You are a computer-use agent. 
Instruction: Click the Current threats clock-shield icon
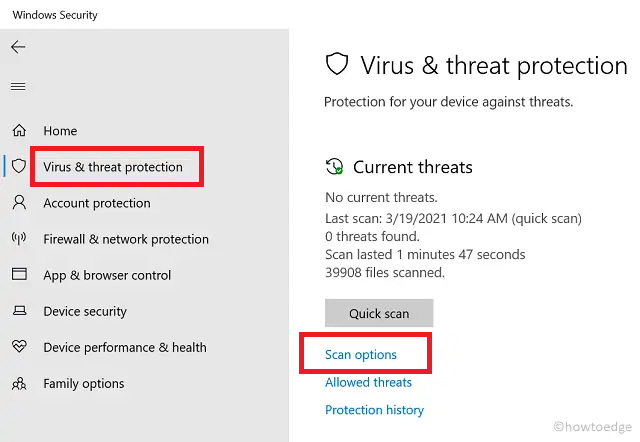[x=336, y=167]
